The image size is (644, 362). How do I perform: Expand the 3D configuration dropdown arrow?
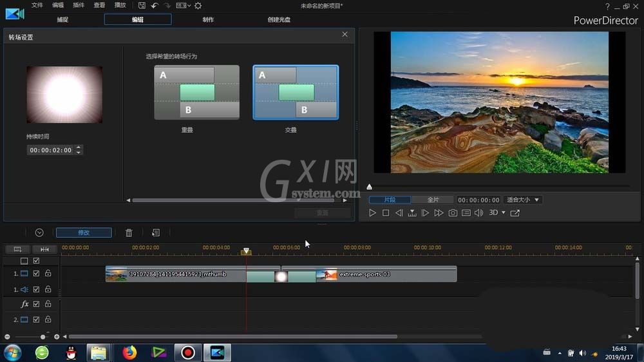(504, 213)
